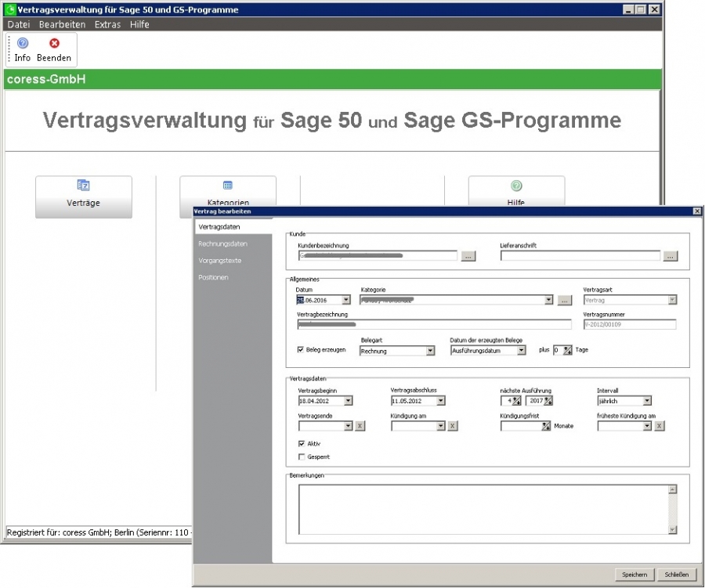Uncheck the Beleg erzeugen checkbox

(x=302, y=350)
